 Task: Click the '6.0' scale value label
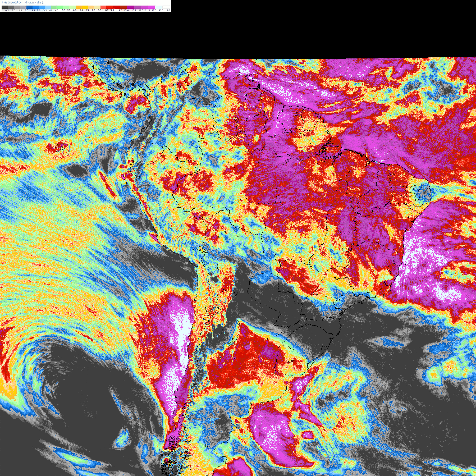point(75,10)
